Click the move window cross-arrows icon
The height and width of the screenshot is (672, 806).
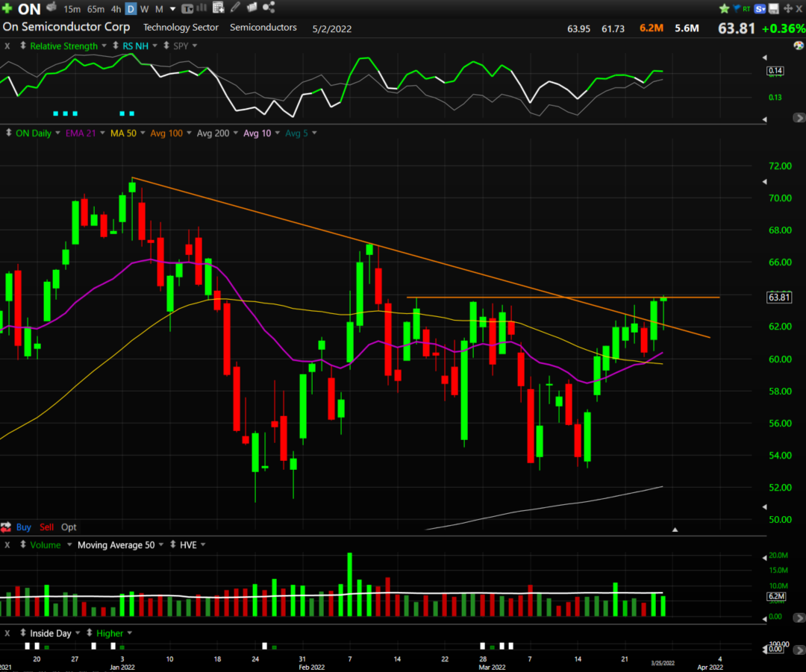point(787,9)
